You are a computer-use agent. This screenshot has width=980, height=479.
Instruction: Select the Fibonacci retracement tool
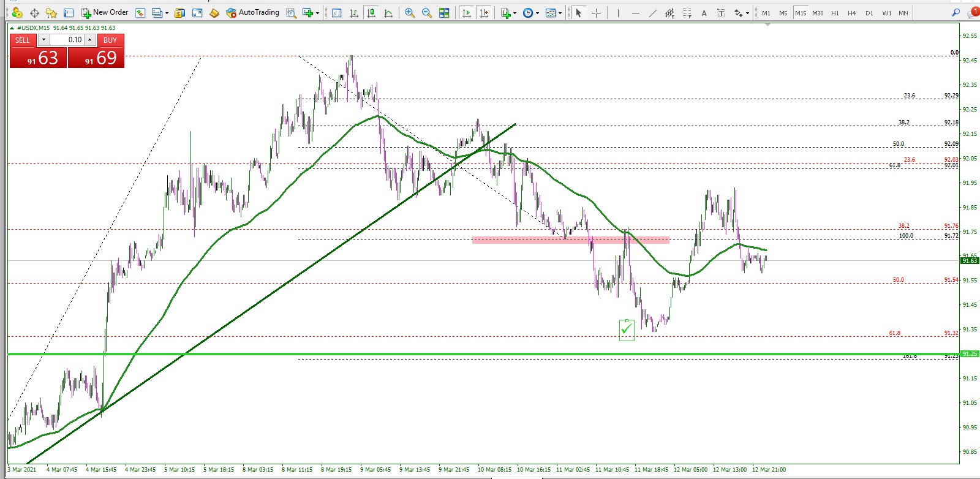(687, 12)
